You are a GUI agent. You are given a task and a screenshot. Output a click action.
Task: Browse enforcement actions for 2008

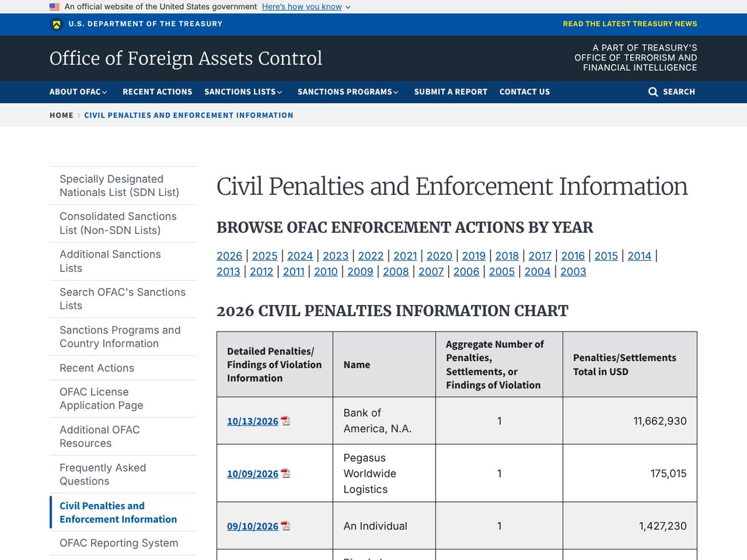[396, 272]
